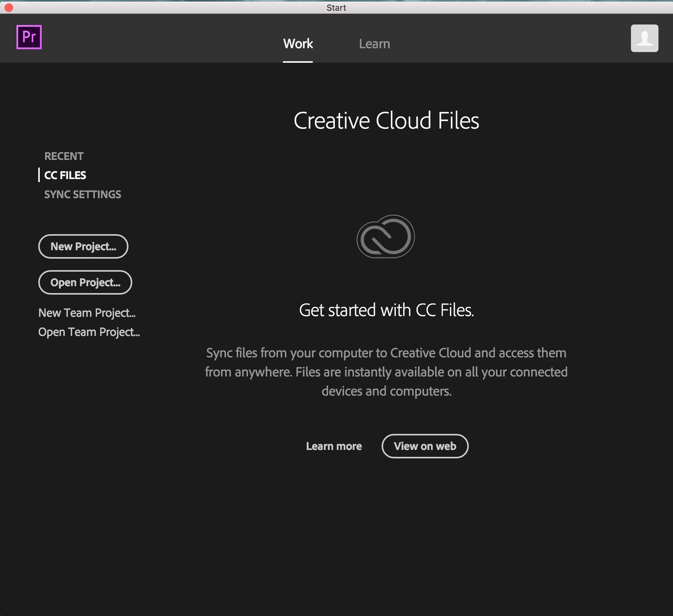Image resolution: width=673 pixels, height=616 pixels.
Task: Open SYNC SETTINGS in the sidebar
Action: coord(83,194)
